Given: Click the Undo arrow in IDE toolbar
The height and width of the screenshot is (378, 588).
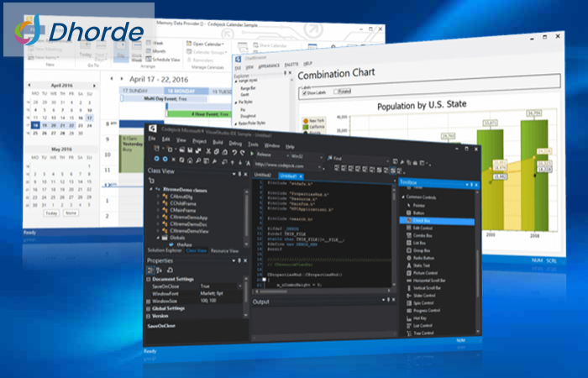Looking at the screenshot, I should pos(234,152).
